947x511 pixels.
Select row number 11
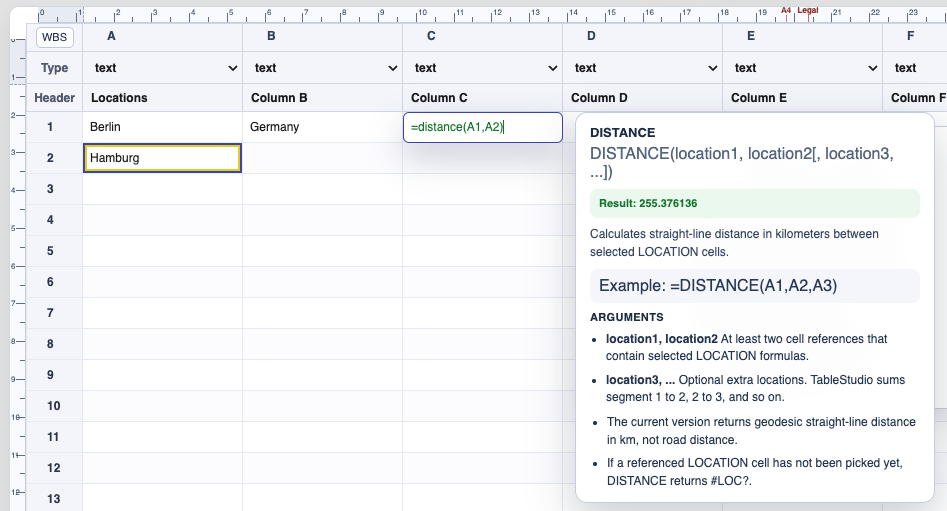point(53,437)
